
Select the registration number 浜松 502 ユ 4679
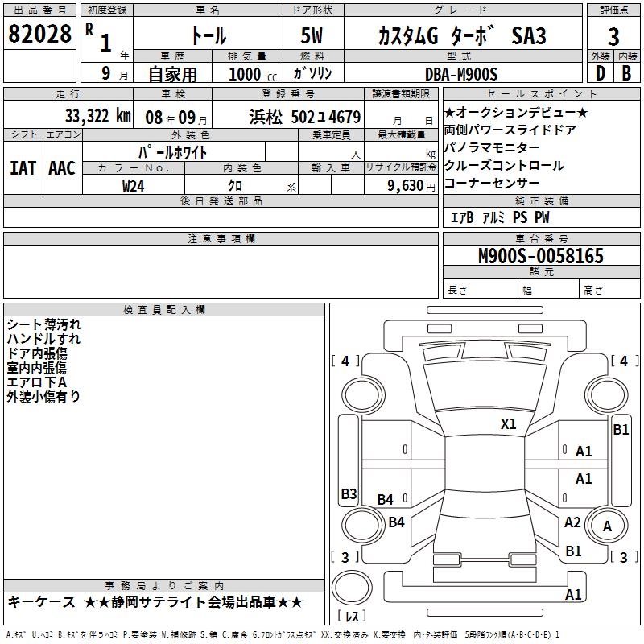pyautogui.click(x=305, y=117)
